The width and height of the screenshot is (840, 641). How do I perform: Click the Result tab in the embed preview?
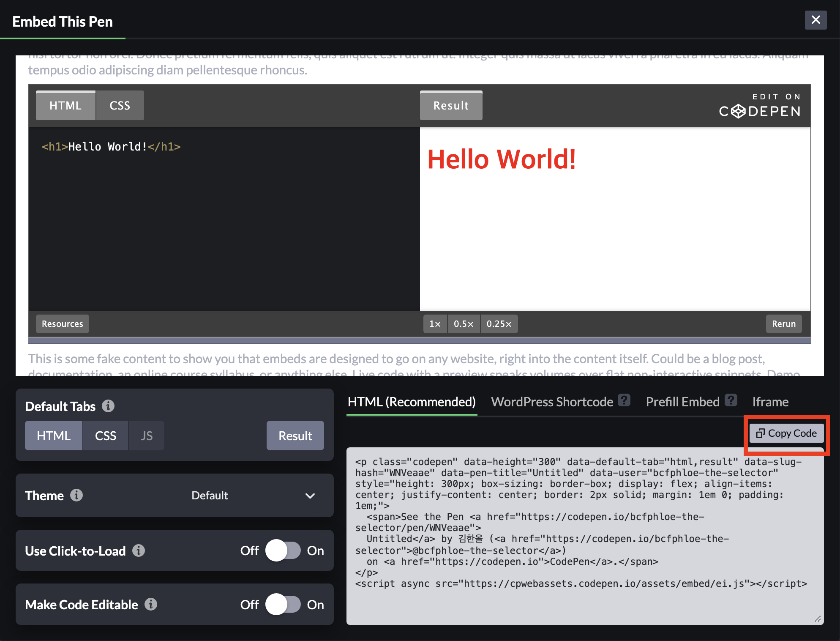click(451, 105)
